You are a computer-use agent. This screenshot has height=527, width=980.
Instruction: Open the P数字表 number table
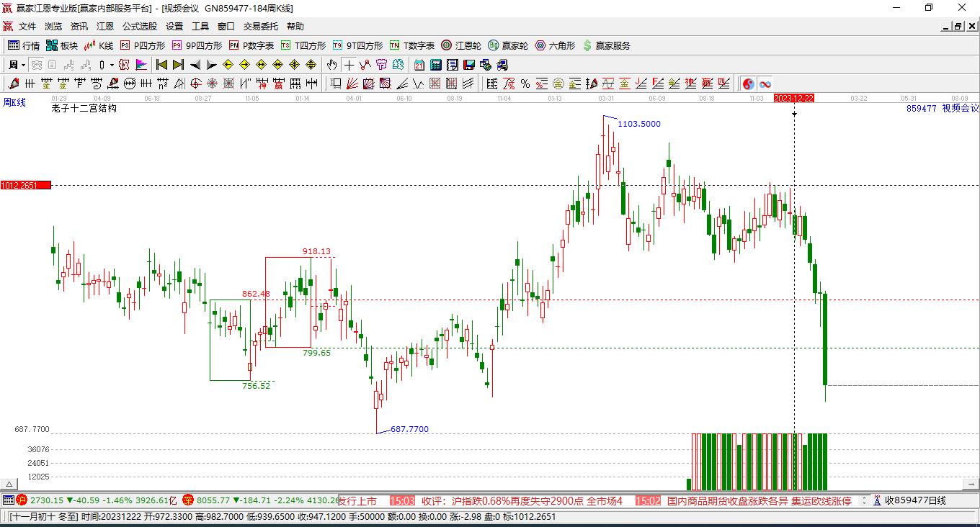(x=251, y=45)
